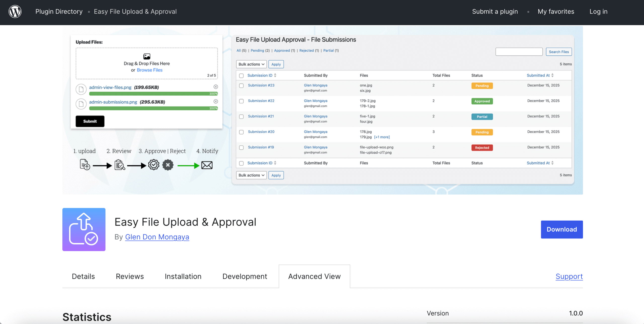Image resolution: width=644 pixels, height=324 pixels.
Task: Switch to the Installation tab
Action: [183, 276]
